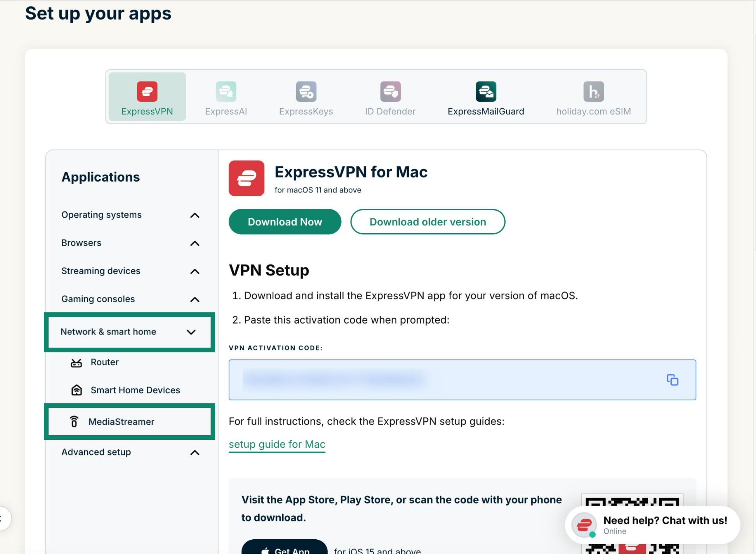This screenshot has height=554, width=756.
Task: Click the 'VPN Setup' heading
Action: click(x=269, y=270)
